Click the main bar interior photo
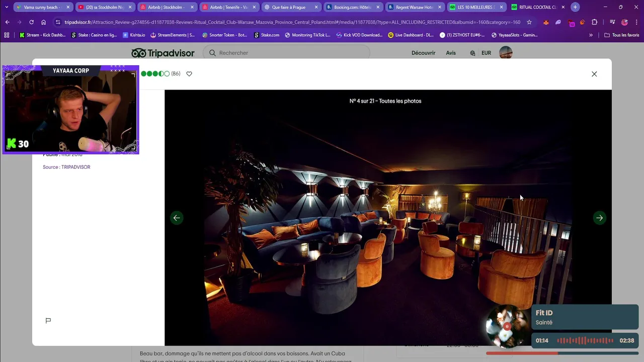Viewport: 644px width, 362px height. pos(388,218)
